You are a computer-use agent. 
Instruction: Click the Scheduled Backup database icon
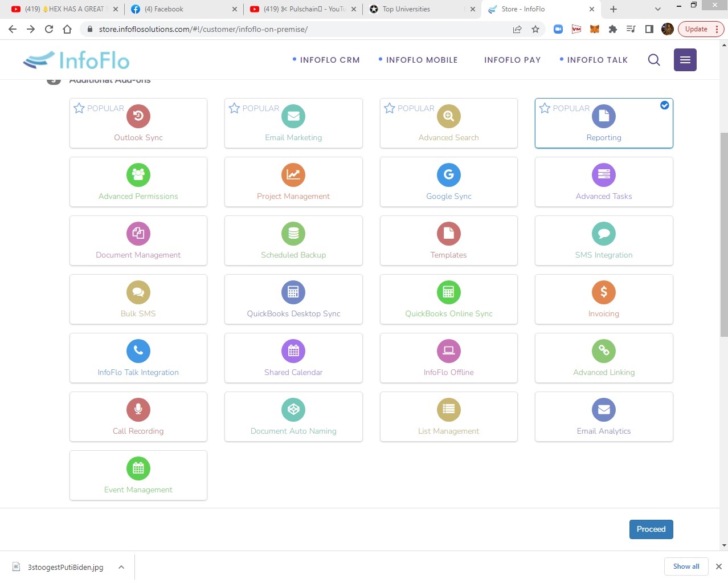tap(293, 234)
